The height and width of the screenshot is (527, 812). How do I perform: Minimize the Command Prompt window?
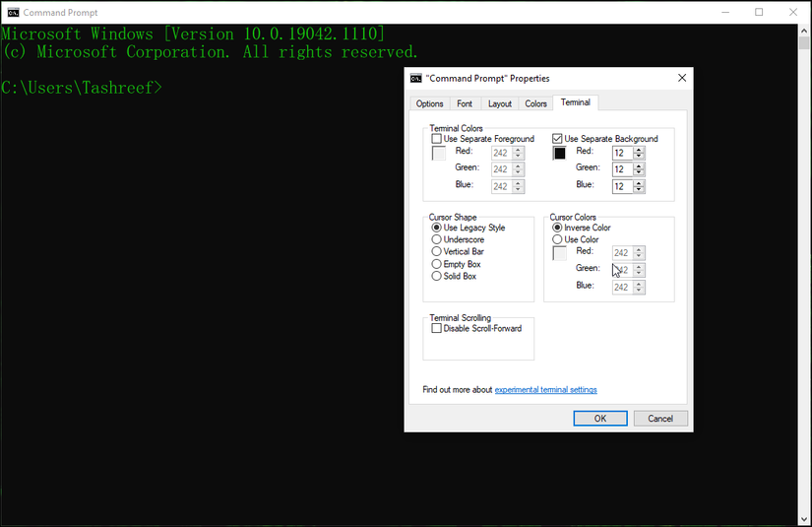tap(725, 13)
